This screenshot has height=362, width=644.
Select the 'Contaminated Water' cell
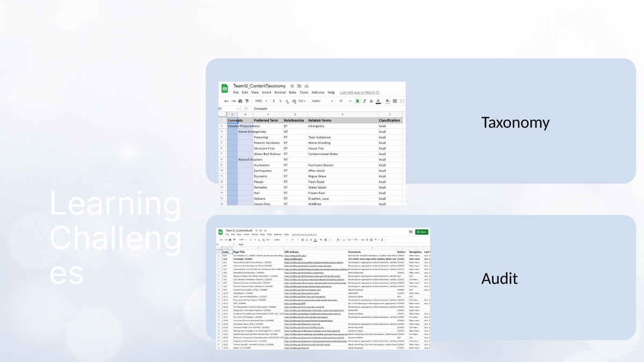[x=342, y=154]
